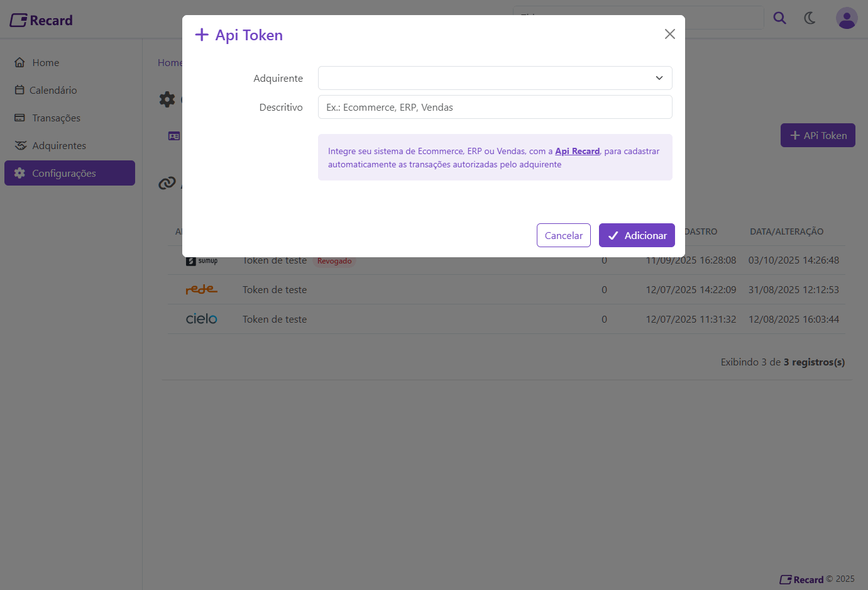Confirm with the Adicionar button
868x590 pixels.
click(x=636, y=235)
